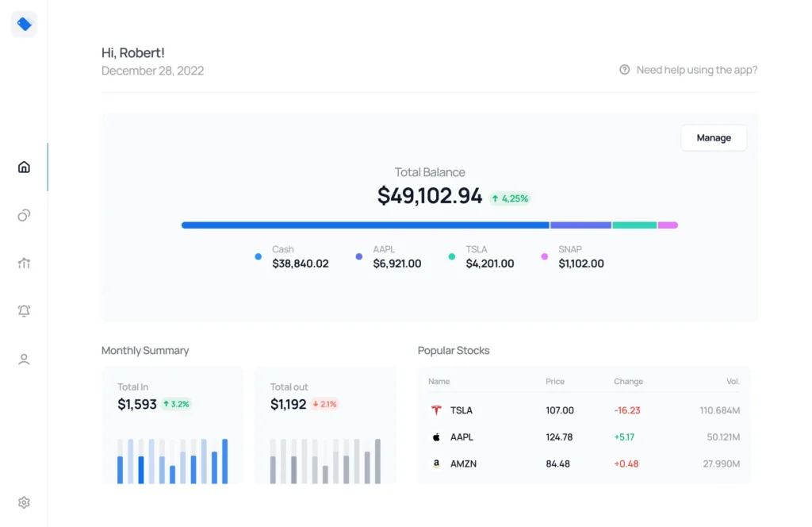Click the blue Cash segment of balance bar

[365, 225]
